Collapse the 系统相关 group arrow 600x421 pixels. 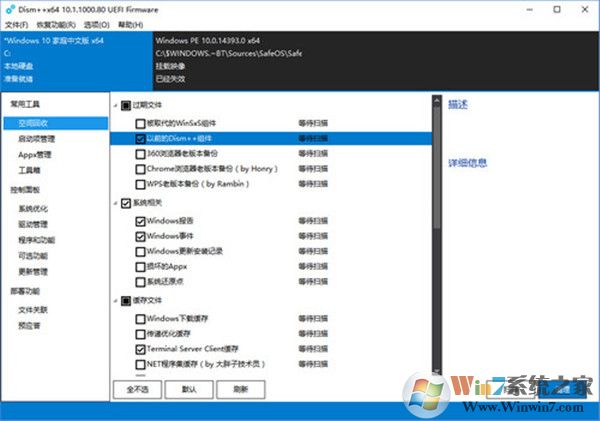click(116, 203)
